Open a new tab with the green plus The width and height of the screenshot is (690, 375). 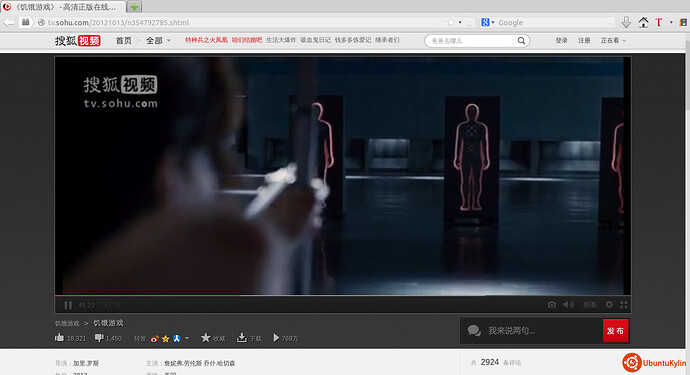[134, 7]
